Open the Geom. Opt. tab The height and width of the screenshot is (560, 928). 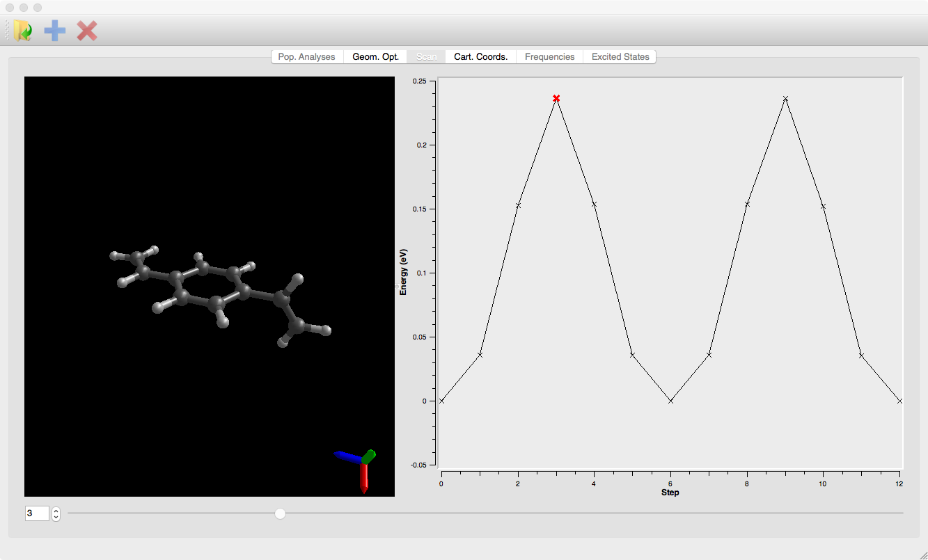point(375,57)
